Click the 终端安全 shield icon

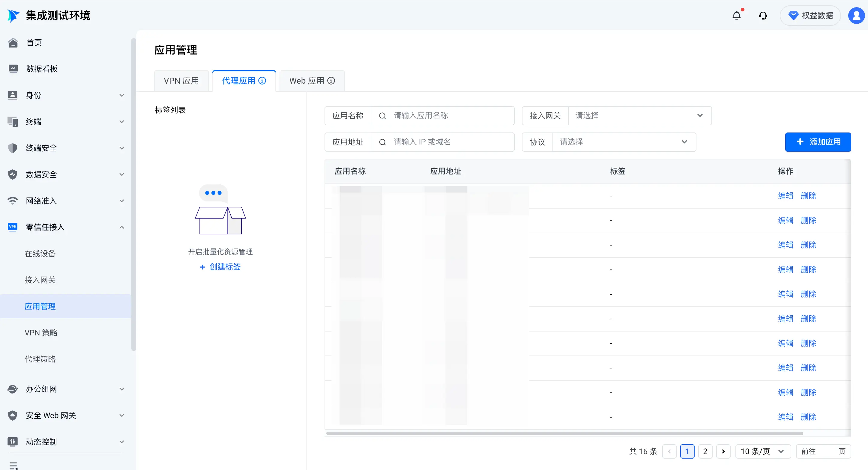[x=13, y=148]
